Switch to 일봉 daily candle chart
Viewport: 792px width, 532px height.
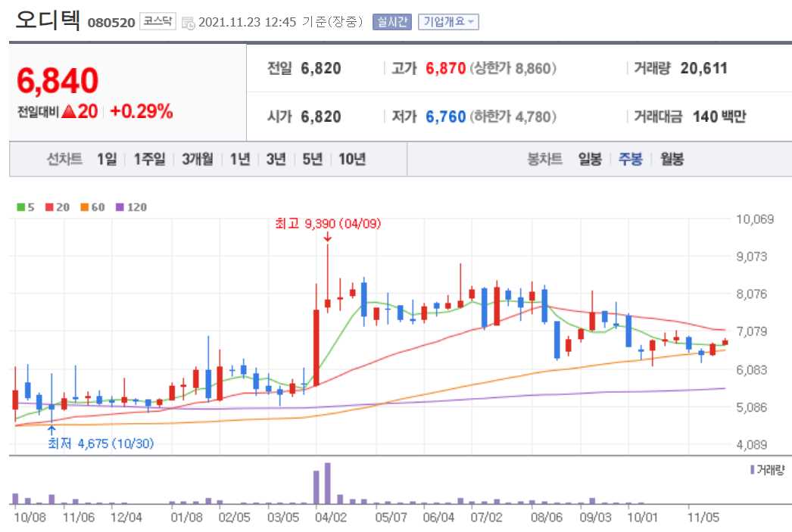[590, 160]
